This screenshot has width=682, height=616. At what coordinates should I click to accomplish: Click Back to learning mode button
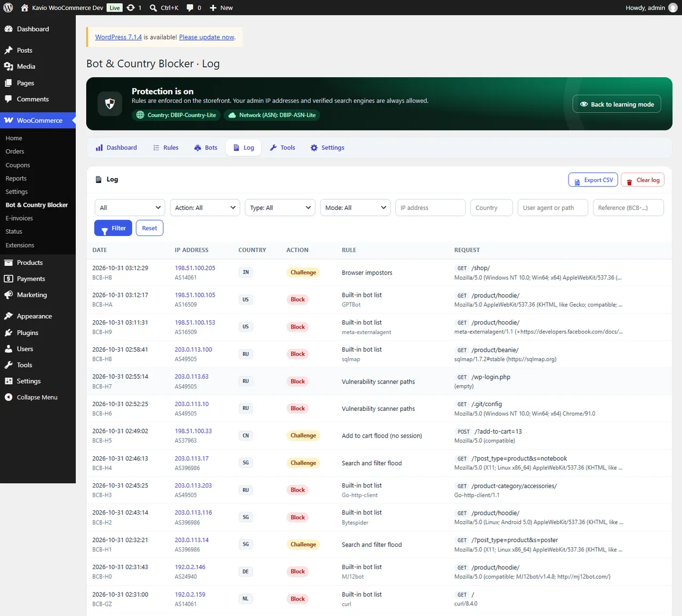[x=617, y=104]
